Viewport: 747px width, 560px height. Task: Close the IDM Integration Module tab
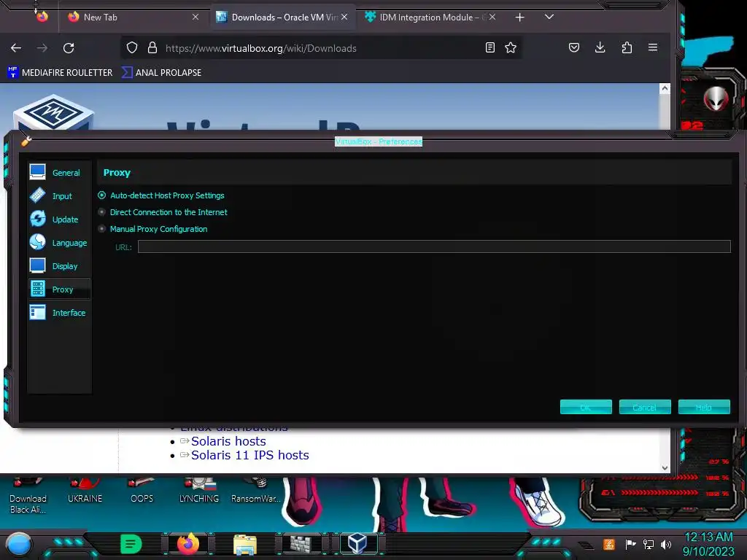pyautogui.click(x=492, y=17)
